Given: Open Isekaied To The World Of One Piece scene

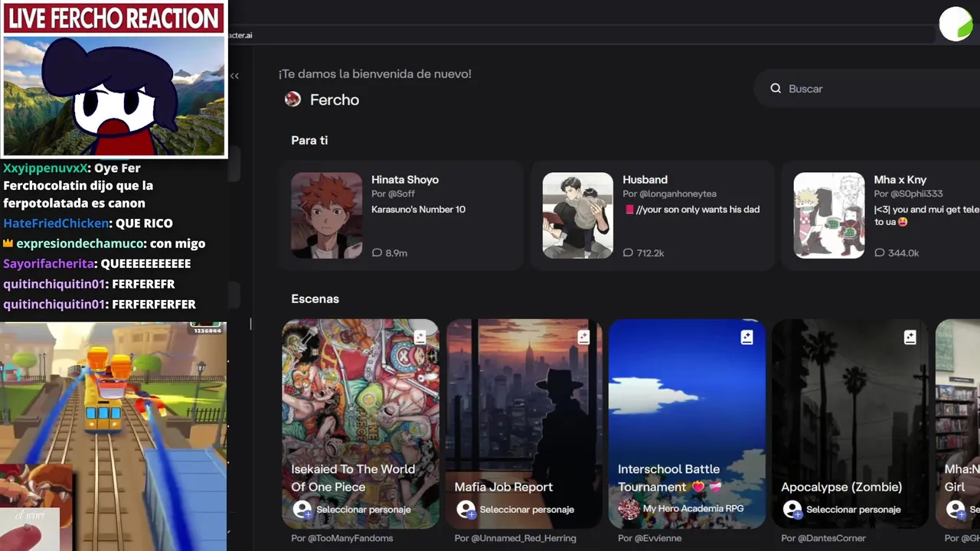Looking at the screenshot, I should click(x=361, y=424).
